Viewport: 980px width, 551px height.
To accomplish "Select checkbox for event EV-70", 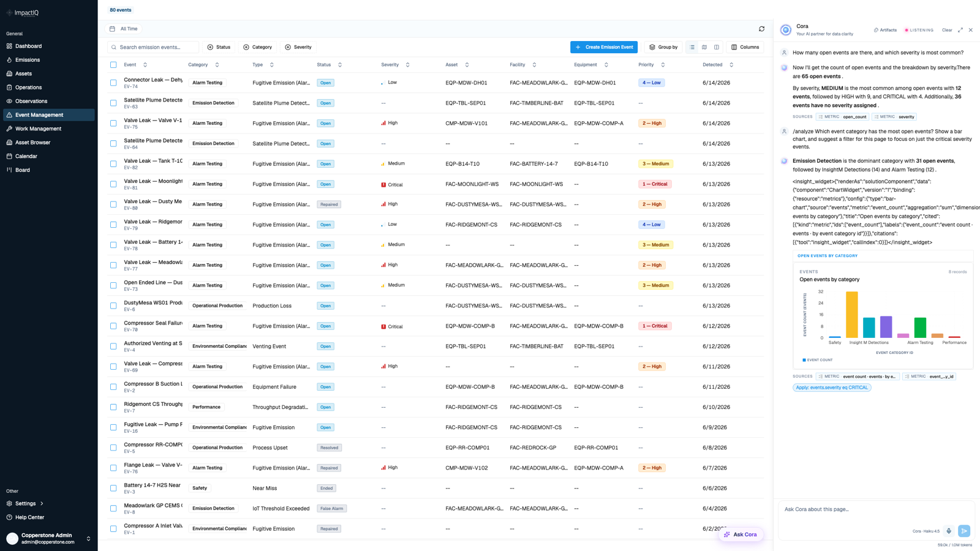I will coord(113,326).
